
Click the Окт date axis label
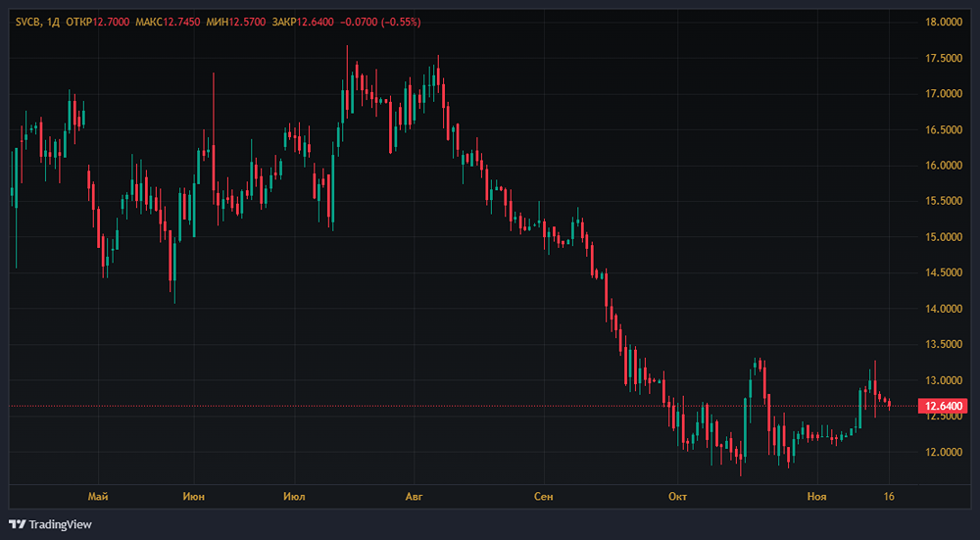(x=677, y=497)
